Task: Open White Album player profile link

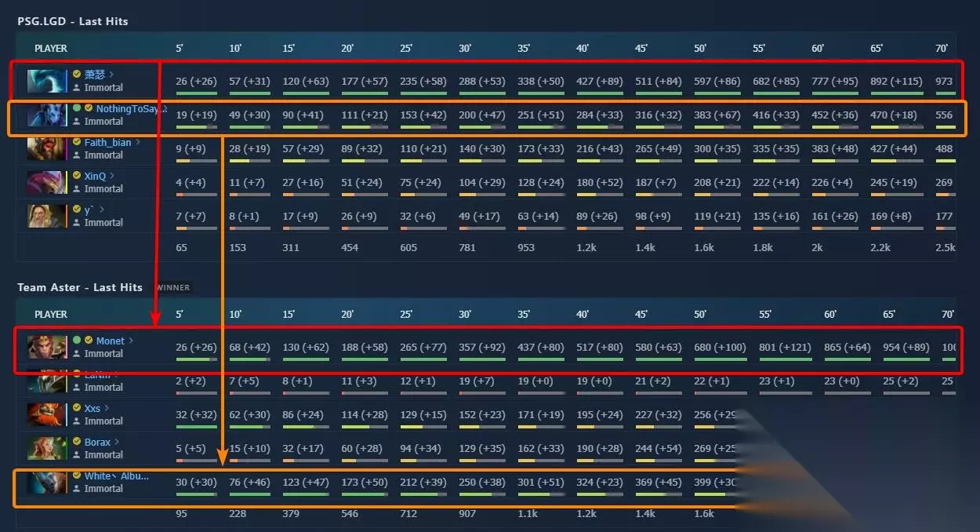Action: (x=116, y=476)
